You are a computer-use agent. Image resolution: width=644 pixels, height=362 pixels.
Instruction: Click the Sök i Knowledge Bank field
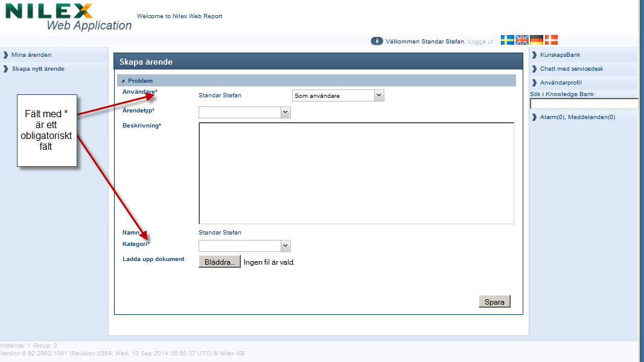pyautogui.click(x=584, y=104)
